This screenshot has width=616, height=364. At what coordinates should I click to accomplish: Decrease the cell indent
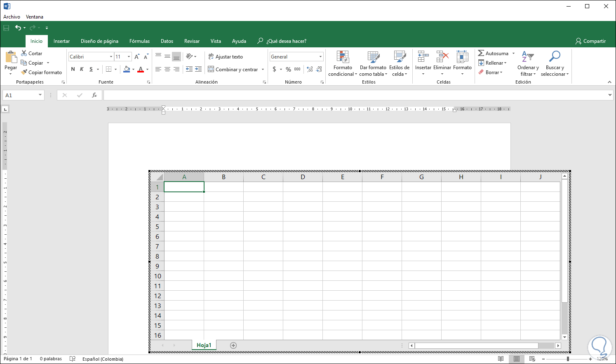[x=189, y=69]
